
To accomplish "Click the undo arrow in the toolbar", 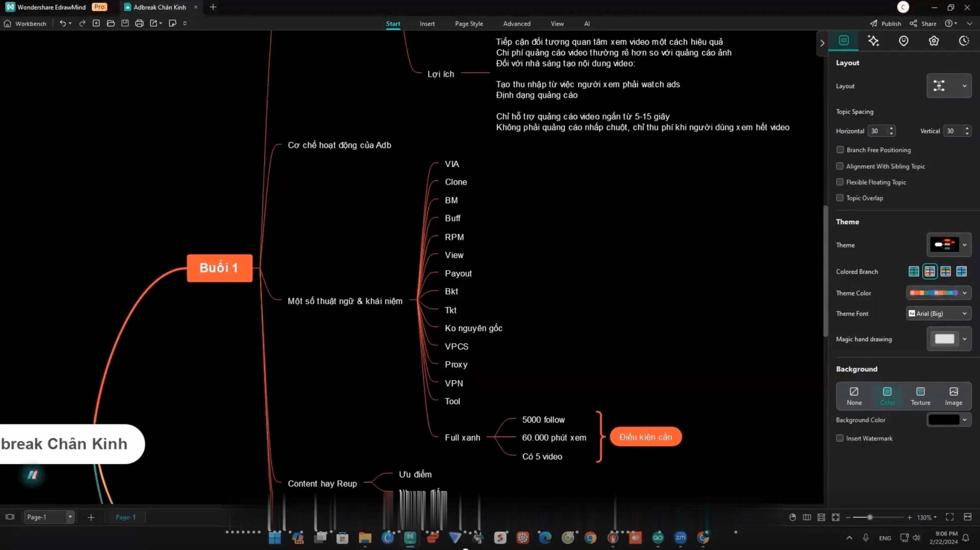I will 63,23.
